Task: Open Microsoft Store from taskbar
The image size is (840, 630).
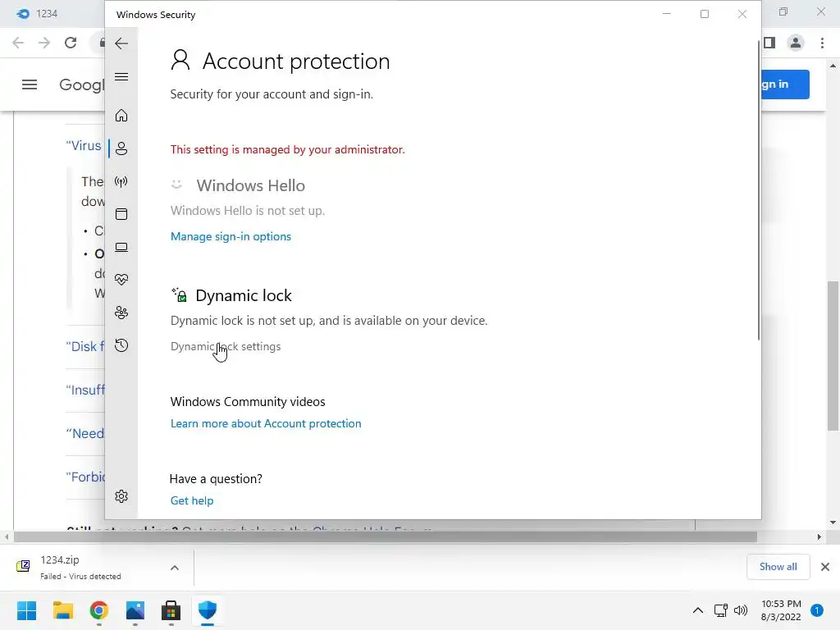Action: [171, 610]
